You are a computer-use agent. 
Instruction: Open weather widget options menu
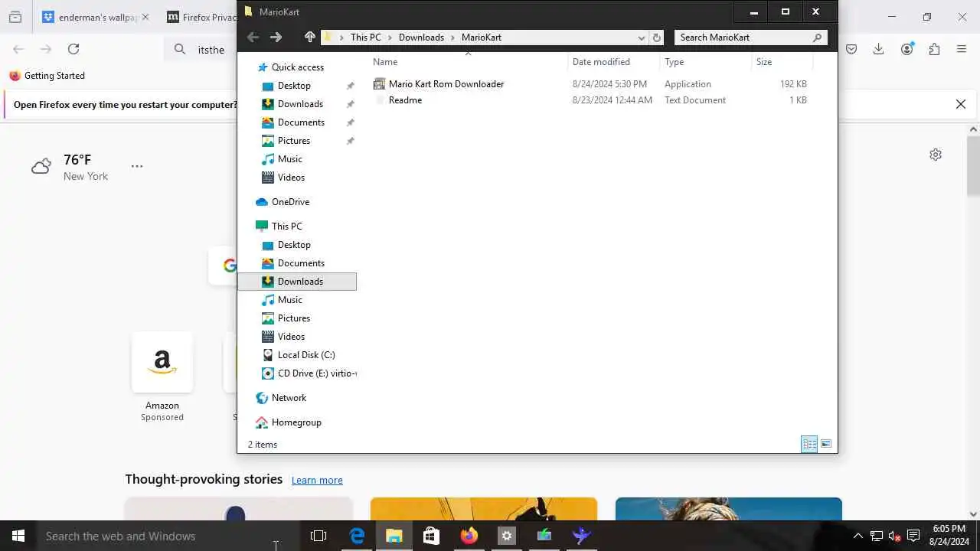coord(137,166)
